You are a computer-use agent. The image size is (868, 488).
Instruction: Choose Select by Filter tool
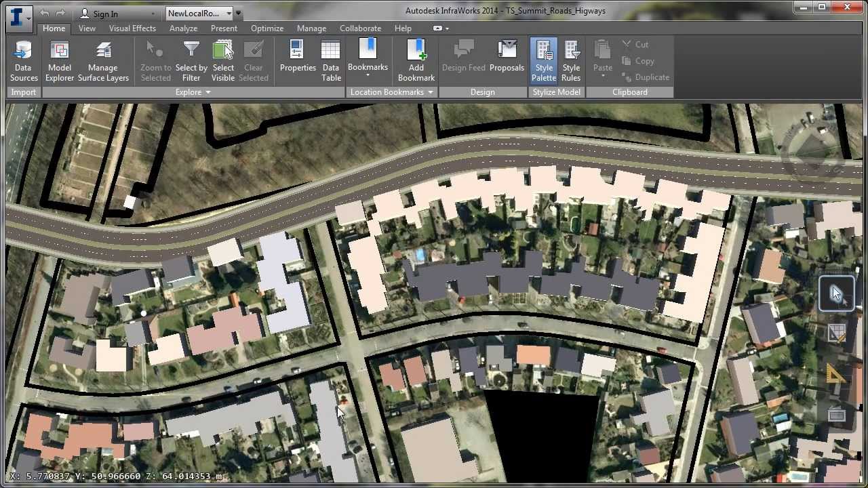[191, 61]
